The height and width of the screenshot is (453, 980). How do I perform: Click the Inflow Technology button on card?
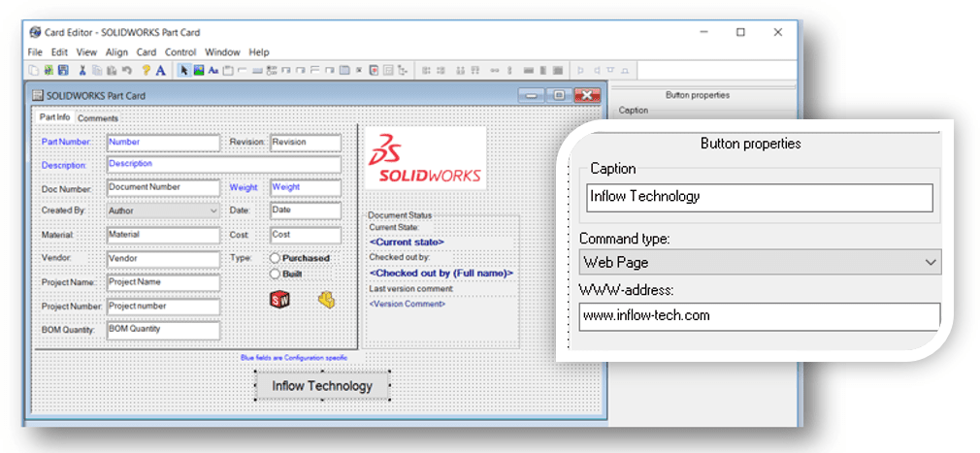[x=322, y=385]
